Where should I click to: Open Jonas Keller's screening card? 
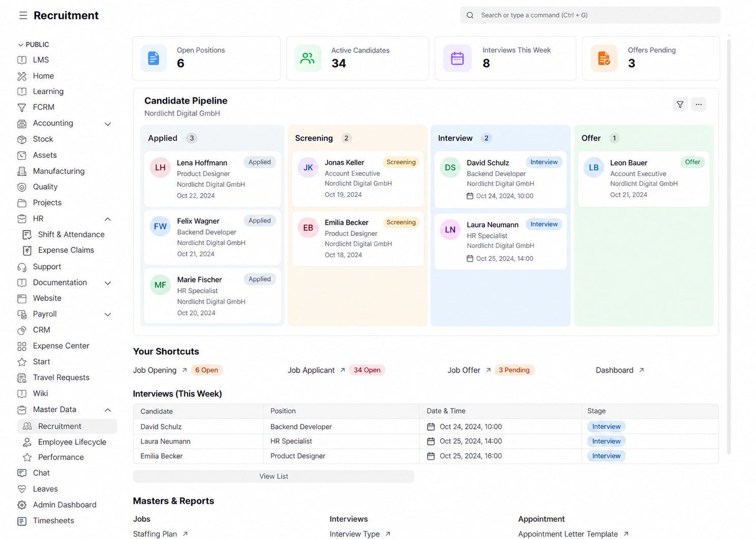358,179
